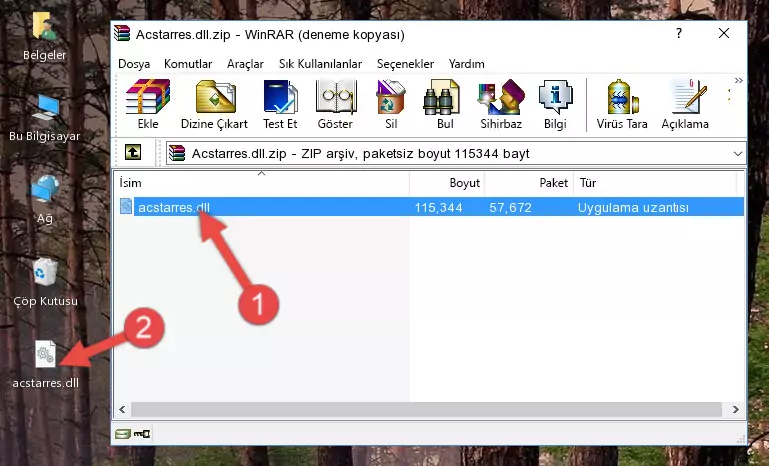Select Bu Bilgisayar desktop icon
Image resolution: width=769 pixels, height=466 pixels.
click(x=45, y=118)
